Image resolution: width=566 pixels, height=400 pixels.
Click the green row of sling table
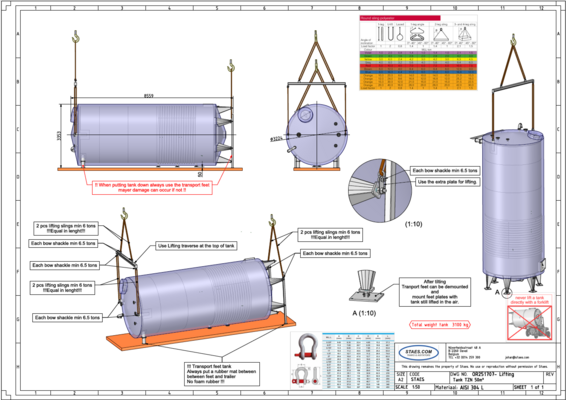[x=418, y=56]
